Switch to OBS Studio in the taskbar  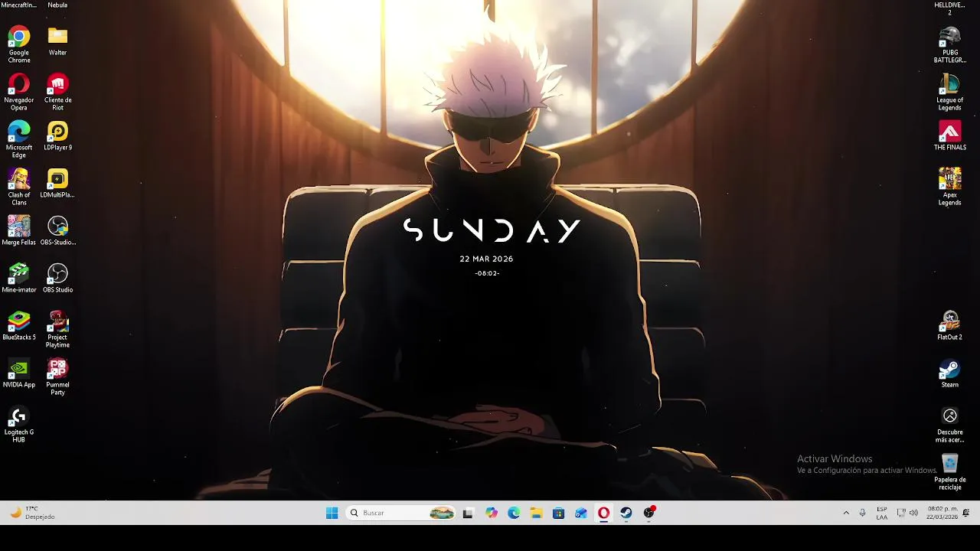point(649,513)
